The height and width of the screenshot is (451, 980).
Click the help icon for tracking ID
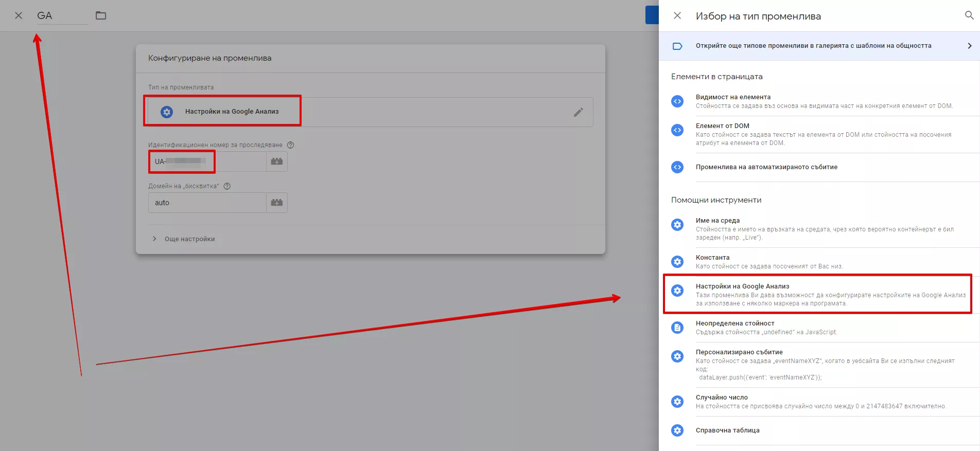point(290,145)
